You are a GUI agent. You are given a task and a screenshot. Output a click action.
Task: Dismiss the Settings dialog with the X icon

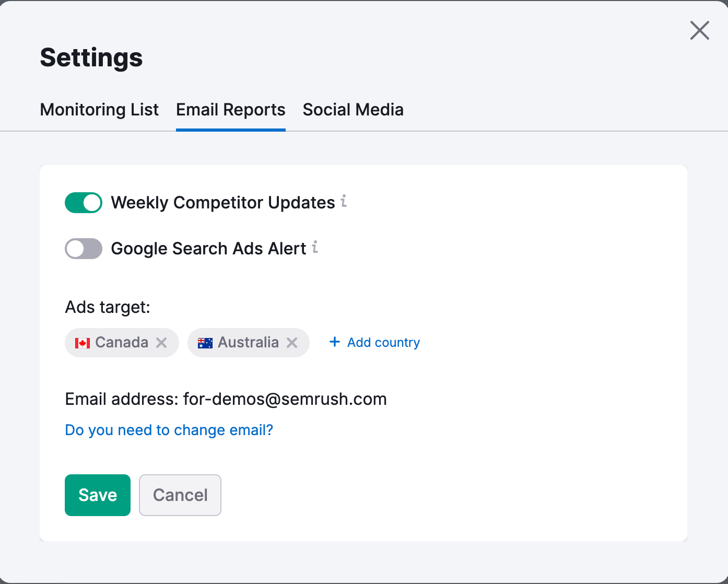coord(699,30)
